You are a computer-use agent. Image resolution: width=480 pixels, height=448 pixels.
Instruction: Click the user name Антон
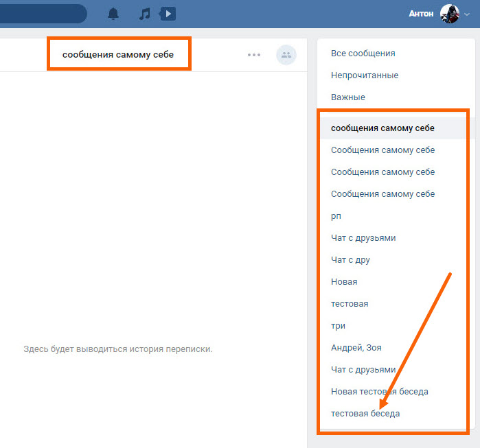pyautogui.click(x=421, y=14)
